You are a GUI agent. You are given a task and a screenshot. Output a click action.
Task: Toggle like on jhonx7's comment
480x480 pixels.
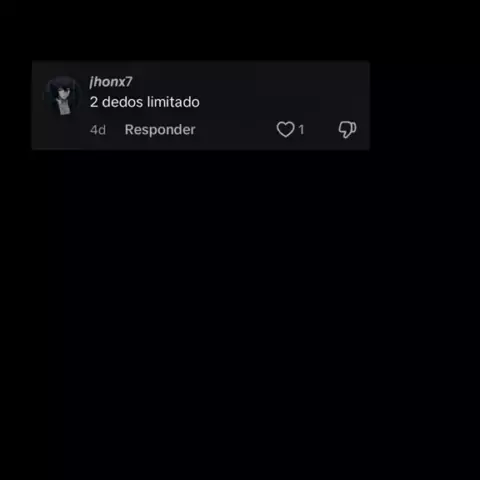pyautogui.click(x=286, y=130)
